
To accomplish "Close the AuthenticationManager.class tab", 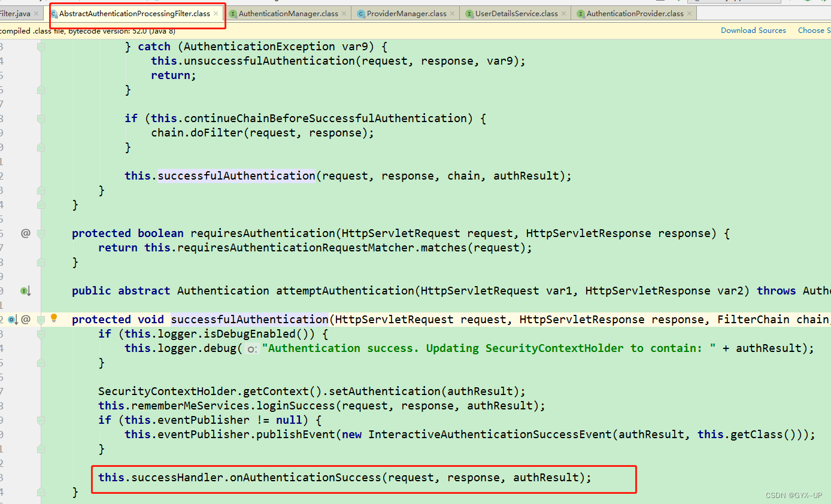I will [344, 14].
